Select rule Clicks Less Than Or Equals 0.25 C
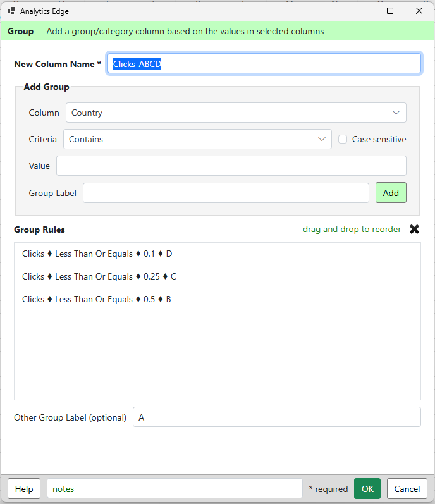 point(99,277)
